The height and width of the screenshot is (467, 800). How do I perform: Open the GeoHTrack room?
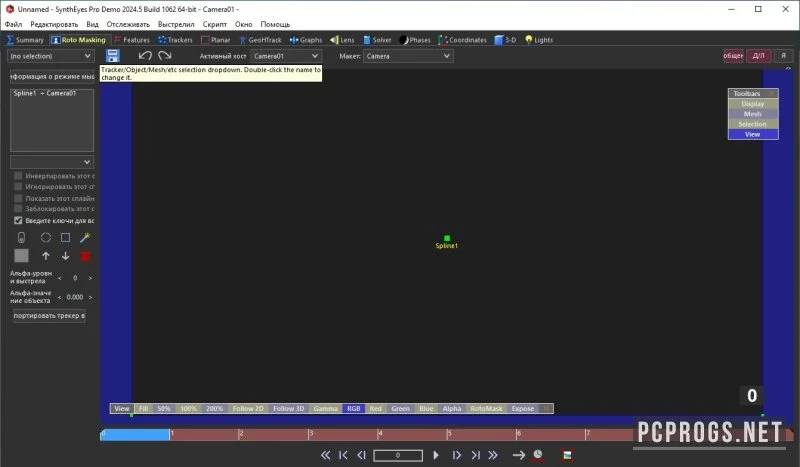pyautogui.click(x=260, y=40)
